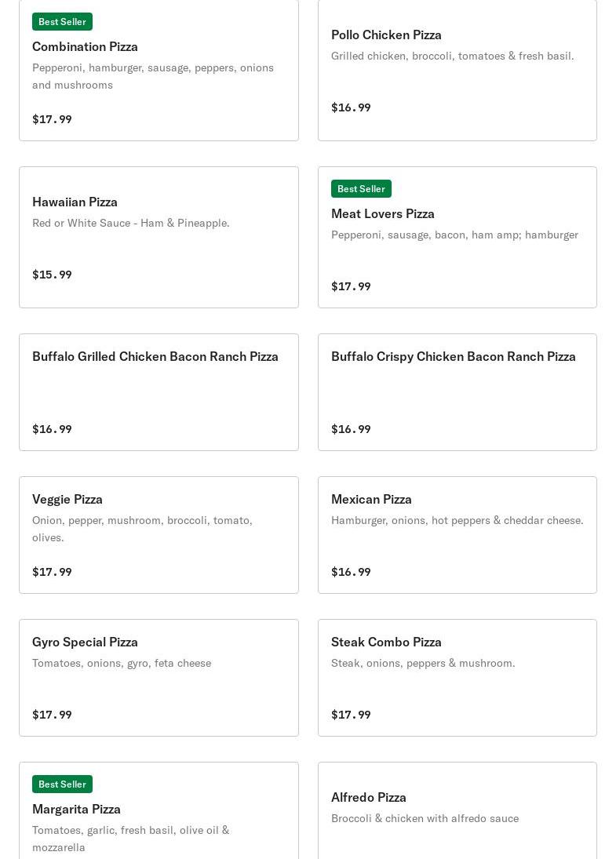Open the Gyro Special Pizza item
This screenshot has width=616, height=859.
159,678
